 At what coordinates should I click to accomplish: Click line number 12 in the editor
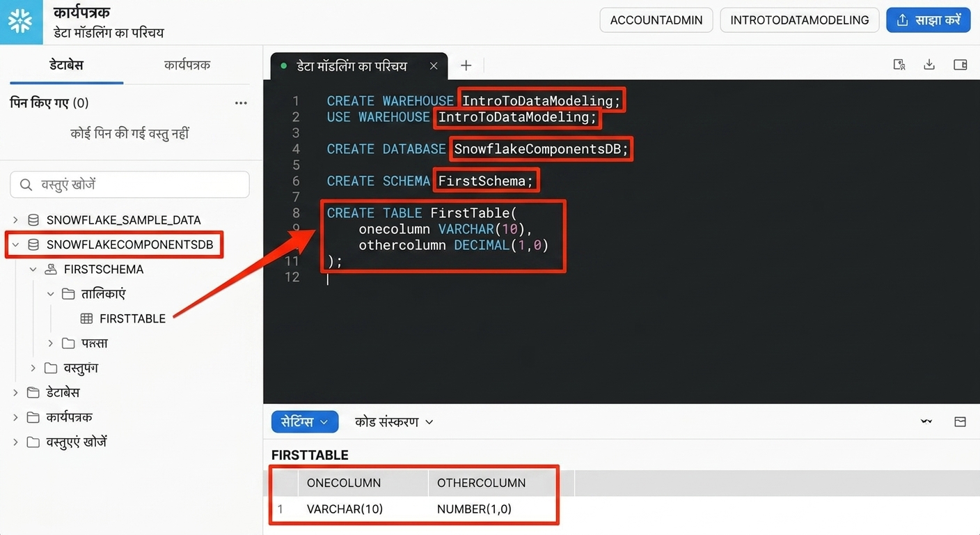(x=292, y=277)
